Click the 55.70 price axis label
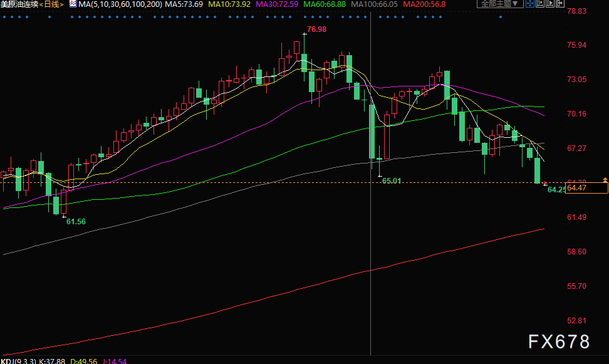609x364 pixels. 577,286
